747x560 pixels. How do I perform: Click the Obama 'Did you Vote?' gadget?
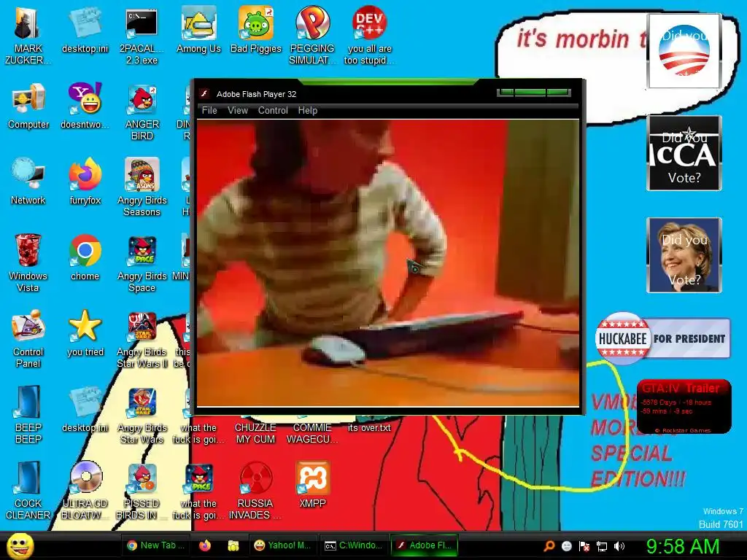[684, 51]
